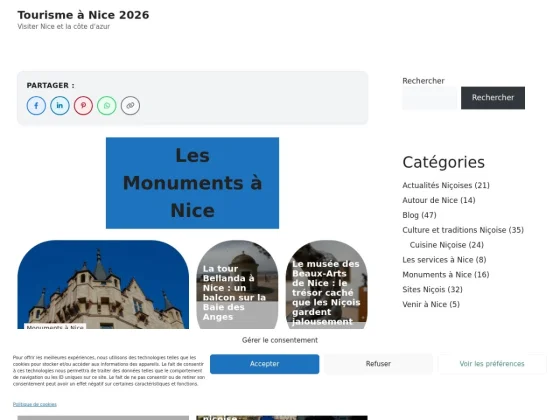Viewport: 560px width, 420px height.
Task: Open the Politique de cookies link
Action: tap(35, 404)
